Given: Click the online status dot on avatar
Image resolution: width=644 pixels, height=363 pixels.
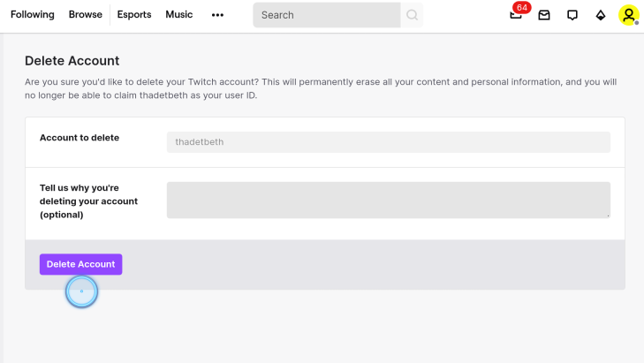Looking at the screenshot, I should (x=637, y=23).
